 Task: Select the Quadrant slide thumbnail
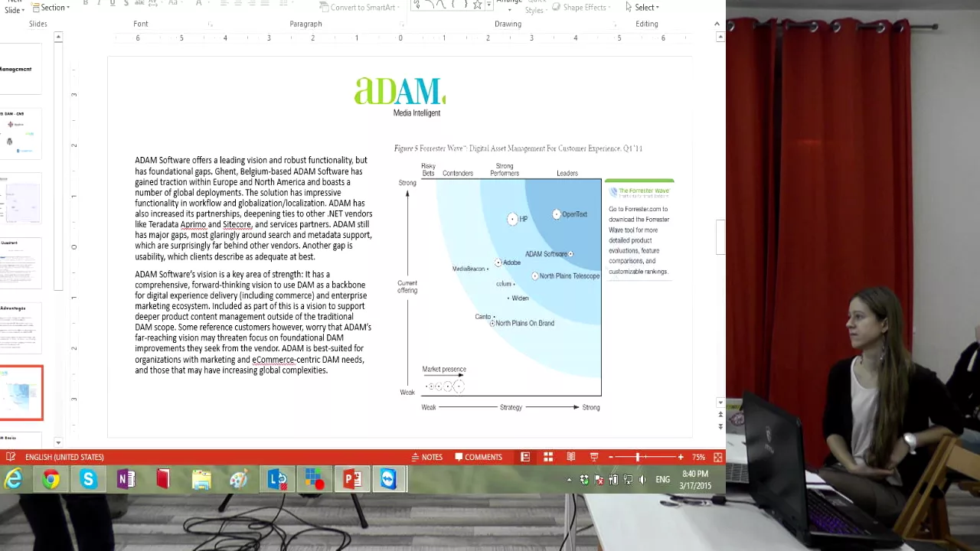click(21, 263)
